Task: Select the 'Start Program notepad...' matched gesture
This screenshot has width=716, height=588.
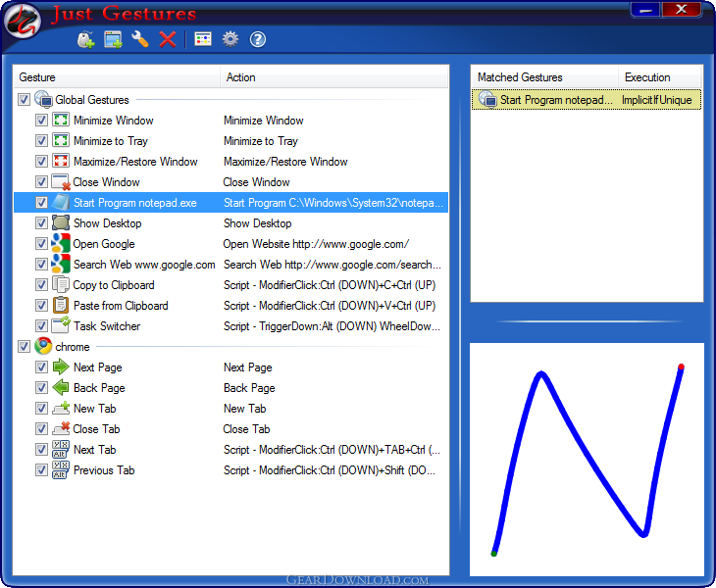Action: pyautogui.click(x=556, y=99)
